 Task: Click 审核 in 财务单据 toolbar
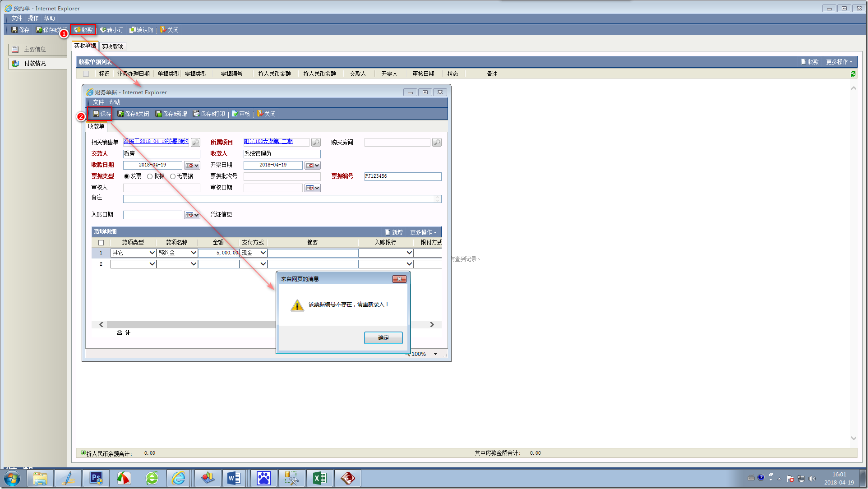click(241, 114)
